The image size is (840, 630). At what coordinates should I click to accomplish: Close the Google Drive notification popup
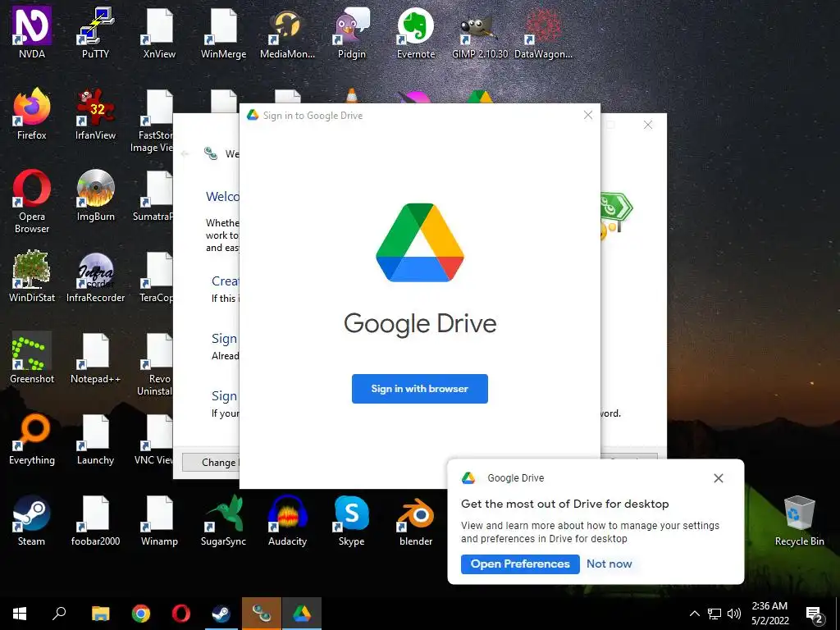(719, 478)
